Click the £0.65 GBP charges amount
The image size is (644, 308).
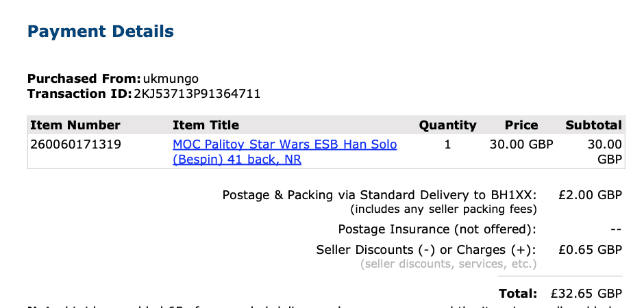[x=590, y=250]
